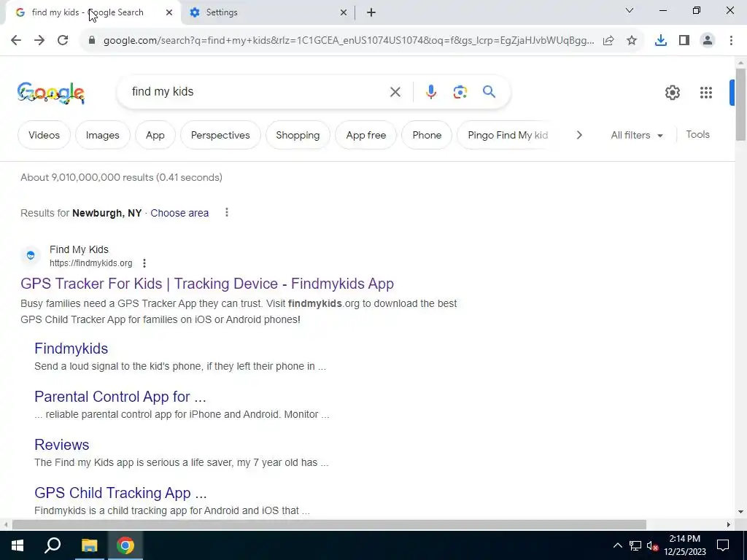Click the Chrome taskbar icon

[125, 545]
